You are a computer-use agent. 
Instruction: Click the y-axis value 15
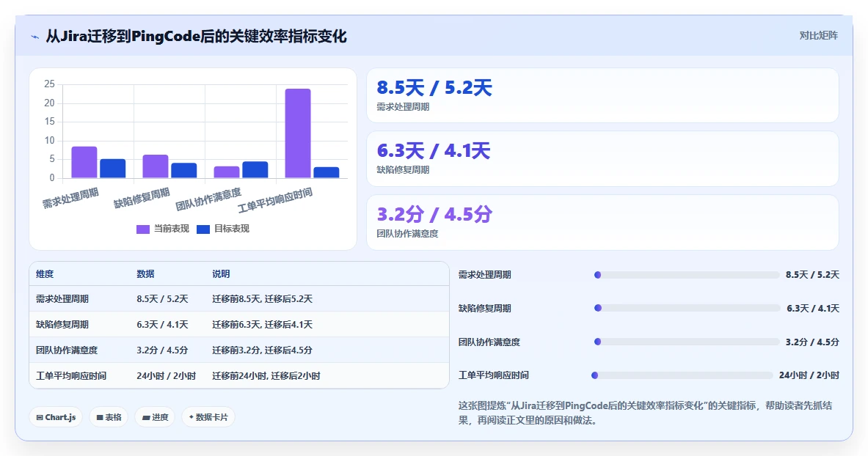(49, 122)
